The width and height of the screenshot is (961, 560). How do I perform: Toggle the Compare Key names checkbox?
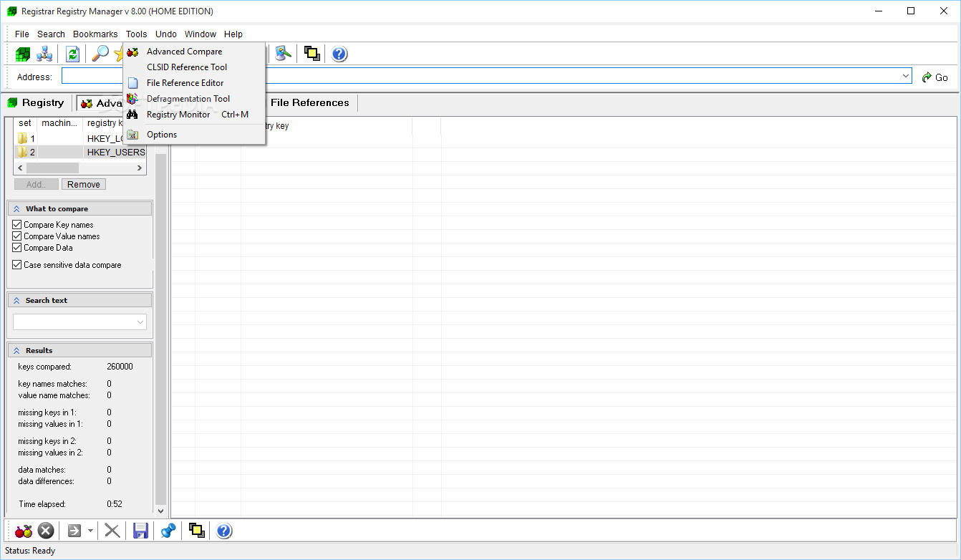pyautogui.click(x=17, y=225)
